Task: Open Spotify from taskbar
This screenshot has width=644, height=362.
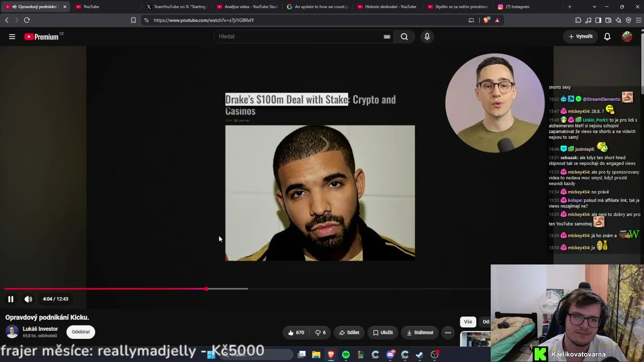Action: coord(346,354)
